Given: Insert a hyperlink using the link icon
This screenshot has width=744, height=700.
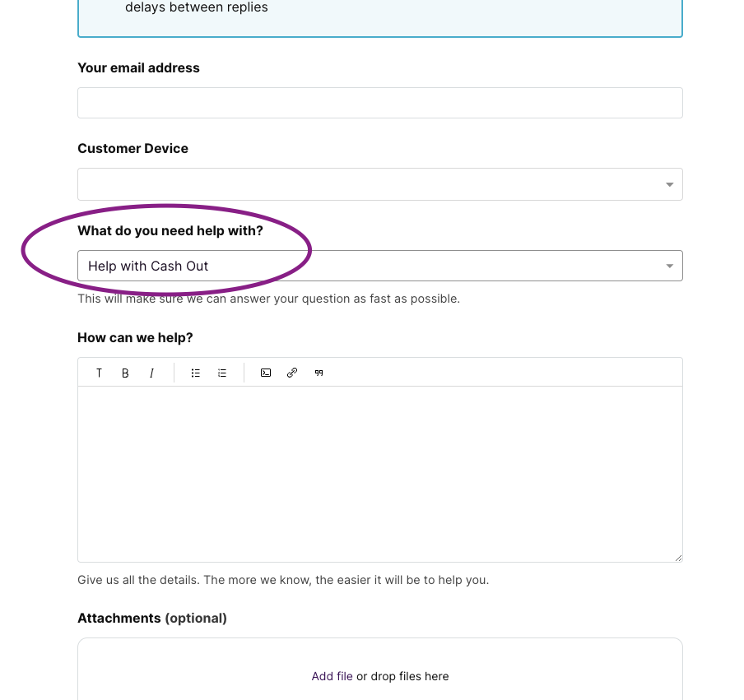Looking at the screenshot, I should point(292,373).
